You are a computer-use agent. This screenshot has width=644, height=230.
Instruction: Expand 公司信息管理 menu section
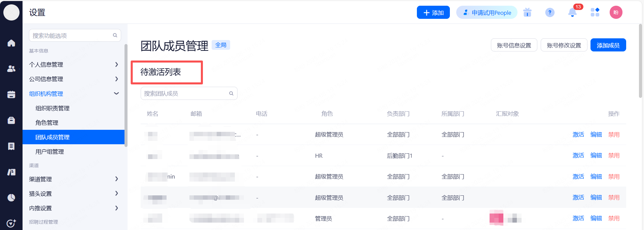73,79
